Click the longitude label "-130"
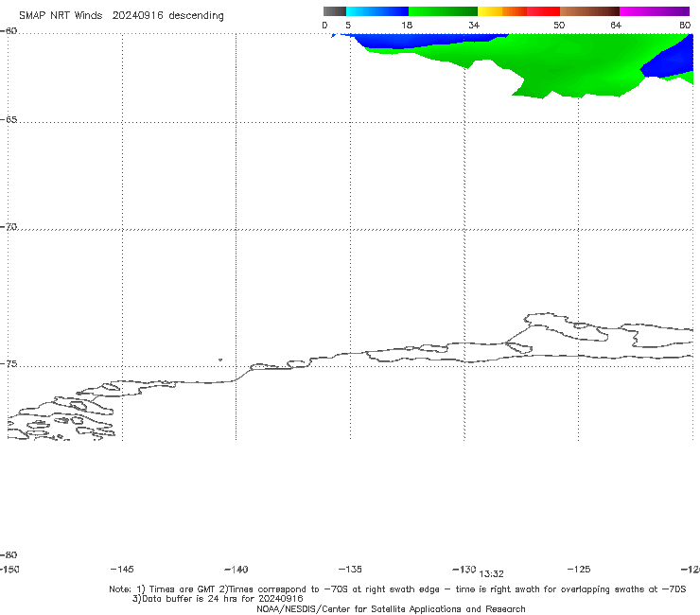This screenshot has height=615, width=700. (464, 570)
